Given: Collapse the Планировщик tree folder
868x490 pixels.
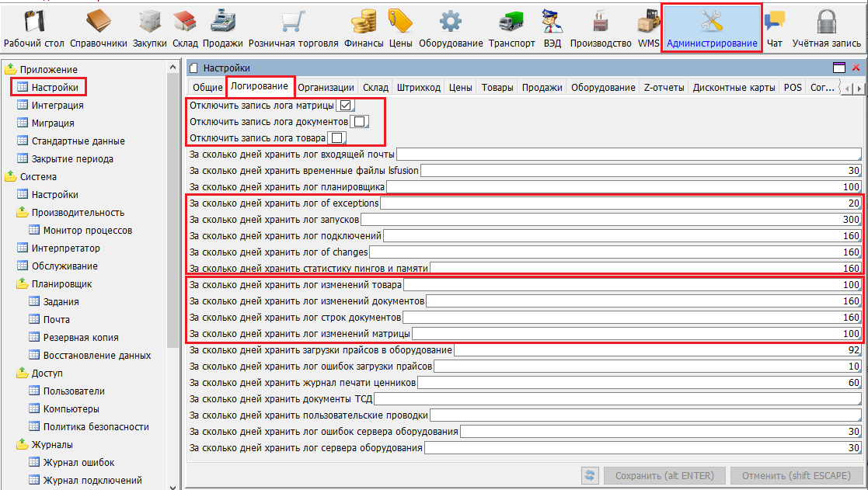Looking at the screenshot, I should pyautogui.click(x=22, y=284).
